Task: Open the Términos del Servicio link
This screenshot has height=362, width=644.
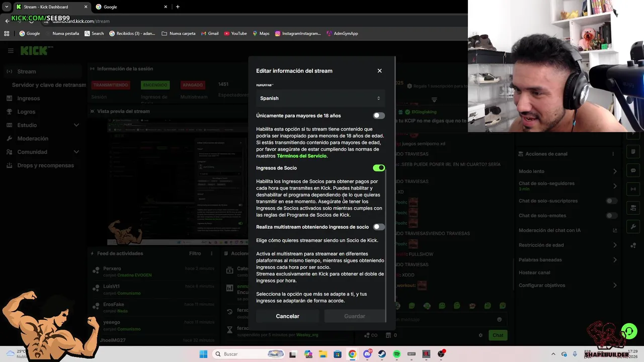Action: point(302,156)
